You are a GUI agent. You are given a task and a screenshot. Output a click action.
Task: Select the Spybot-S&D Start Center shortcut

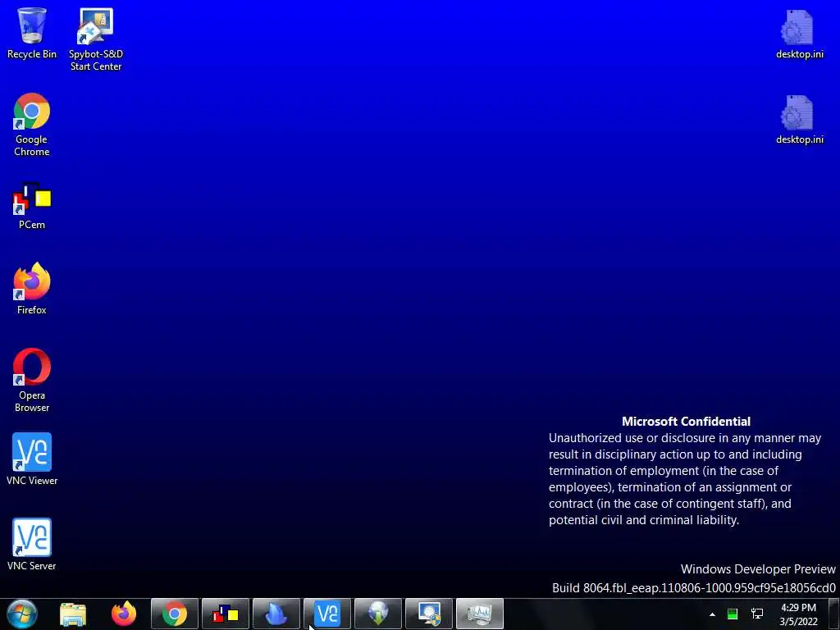(96, 39)
